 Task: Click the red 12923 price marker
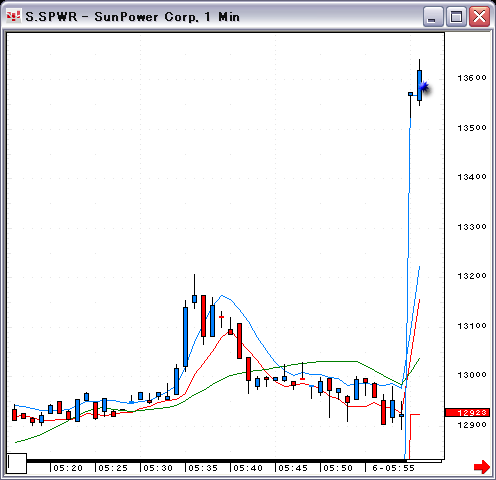pos(467,413)
